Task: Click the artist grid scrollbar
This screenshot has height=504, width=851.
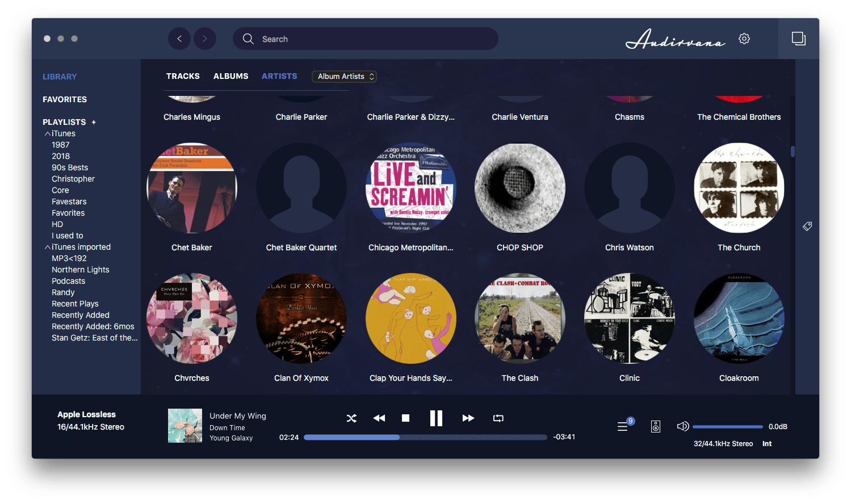Action: (793, 152)
